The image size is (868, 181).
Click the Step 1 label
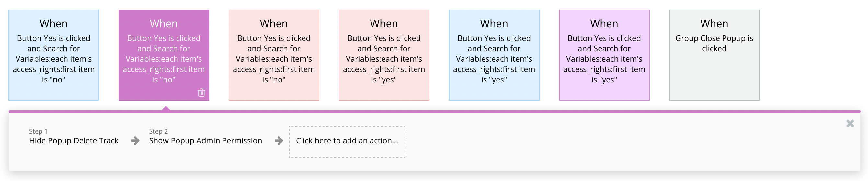click(38, 131)
